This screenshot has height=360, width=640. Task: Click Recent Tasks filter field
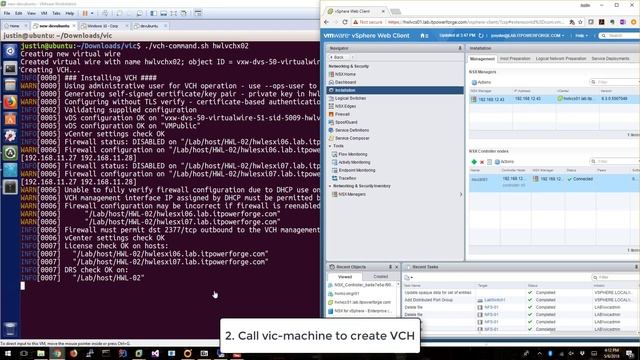[616, 278]
